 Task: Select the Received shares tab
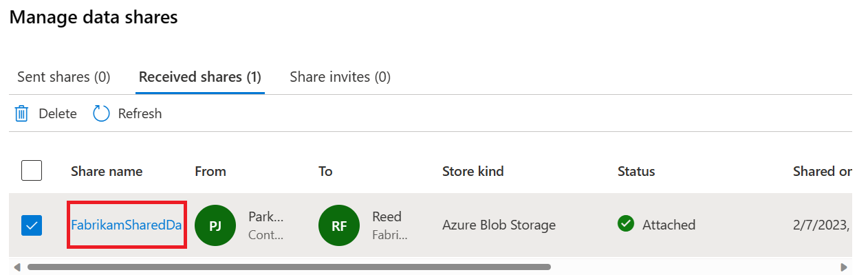[200, 77]
